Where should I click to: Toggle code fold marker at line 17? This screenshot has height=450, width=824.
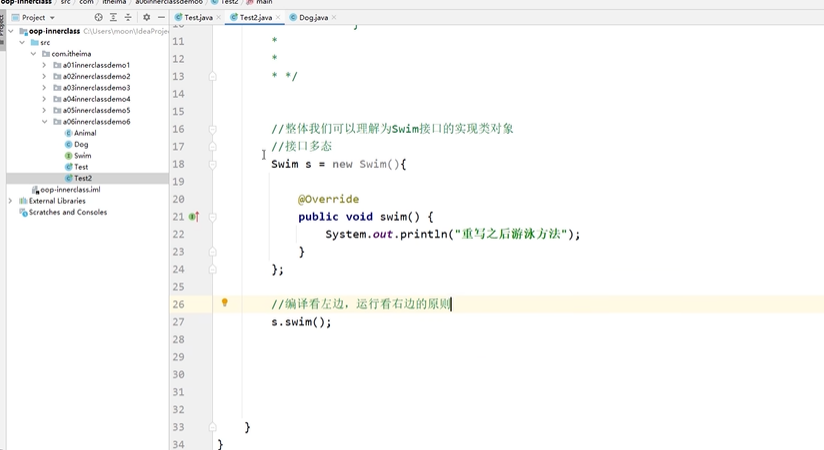[212, 147]
